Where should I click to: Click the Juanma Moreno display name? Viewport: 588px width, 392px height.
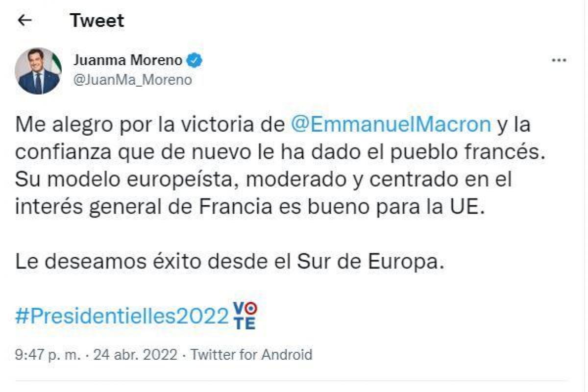[x=128, y=61]
